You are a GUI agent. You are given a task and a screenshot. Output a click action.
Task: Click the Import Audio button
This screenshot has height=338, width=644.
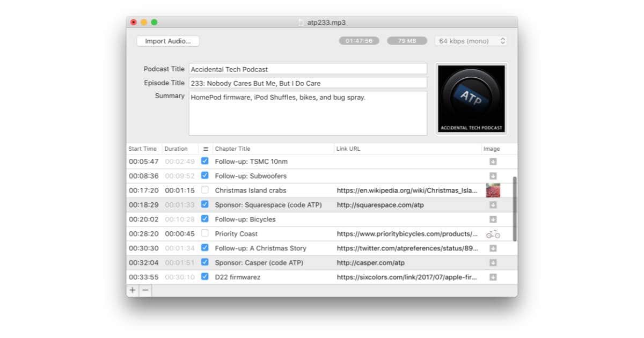point(168,41)
